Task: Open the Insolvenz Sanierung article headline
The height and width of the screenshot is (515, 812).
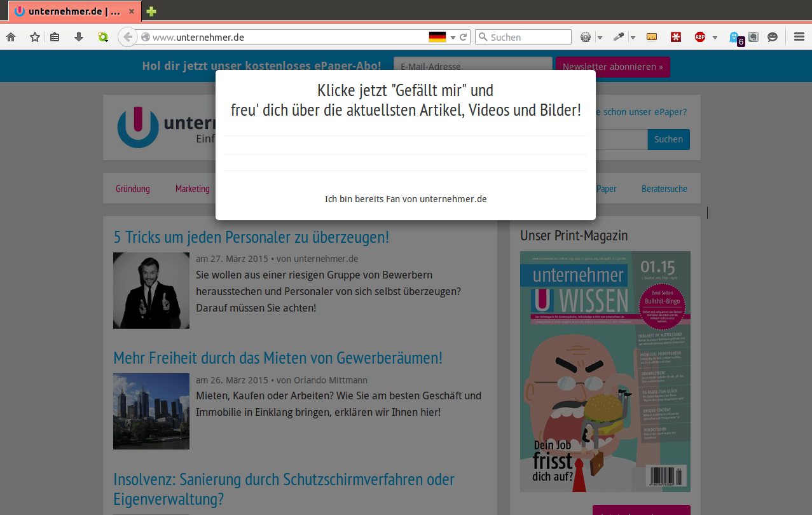Action: pyautogui.click(x=284, y=488)
